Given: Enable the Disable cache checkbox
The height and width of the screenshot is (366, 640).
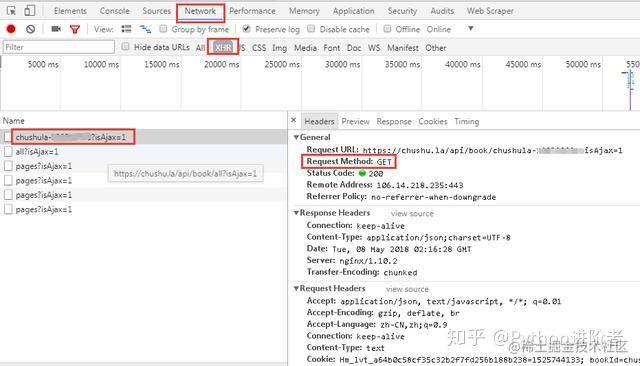Looking at the screenshot, I should (311, 29).
